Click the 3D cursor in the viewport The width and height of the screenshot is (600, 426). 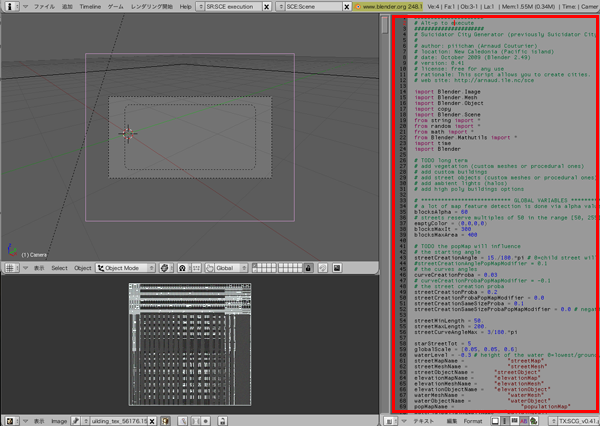[x=128, y=134]
